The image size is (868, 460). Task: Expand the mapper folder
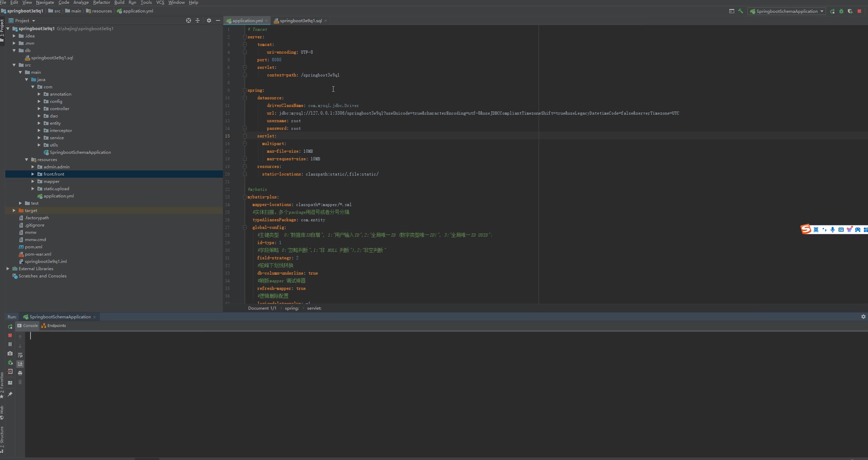coord(33,181)
